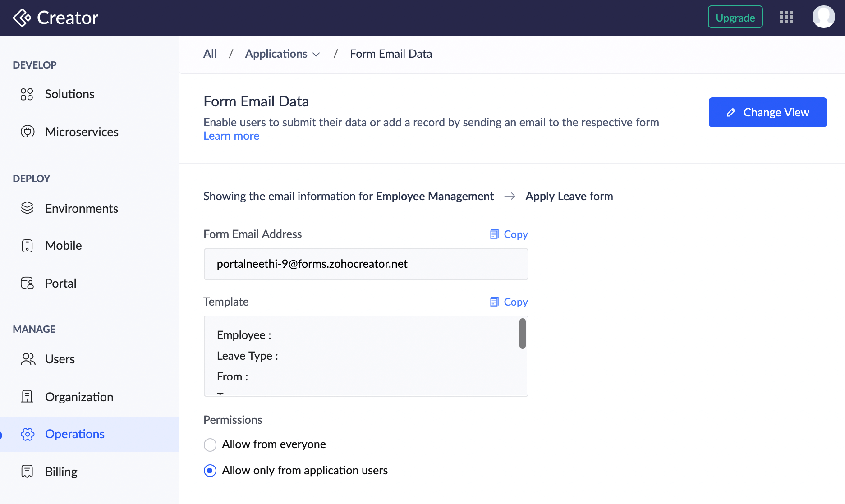Follow the Learn more link
Screen dimensions: 845x504
231,136
